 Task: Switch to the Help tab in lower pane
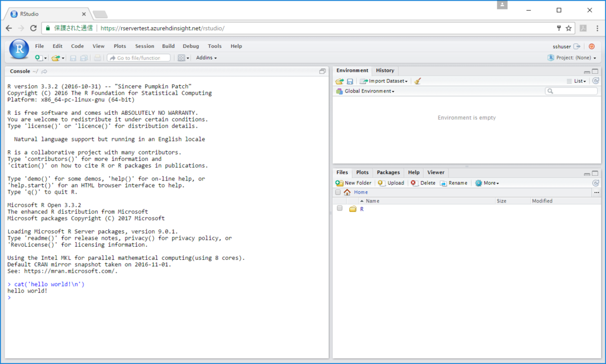(x=414, y=172)
